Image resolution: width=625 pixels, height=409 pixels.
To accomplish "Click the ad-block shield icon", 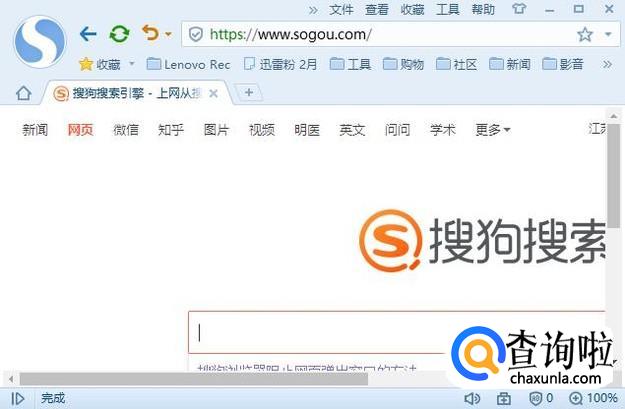I will [535, 398].
